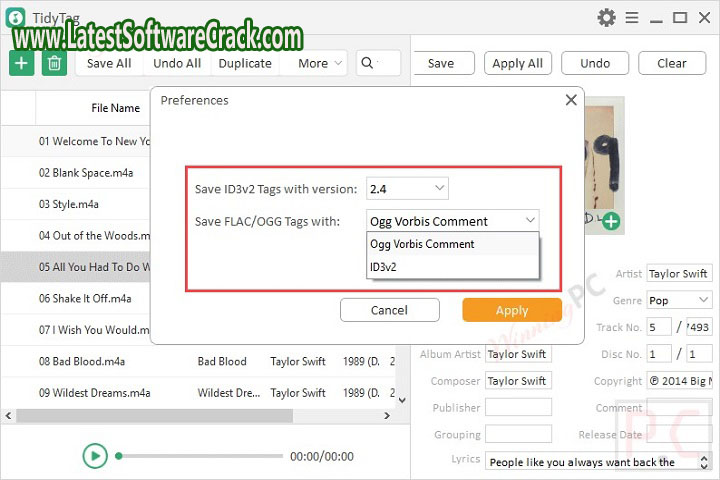This screenshot has height=480, width=720.
Task: Add cover art with green plus icon
Action: pos(610,221)
